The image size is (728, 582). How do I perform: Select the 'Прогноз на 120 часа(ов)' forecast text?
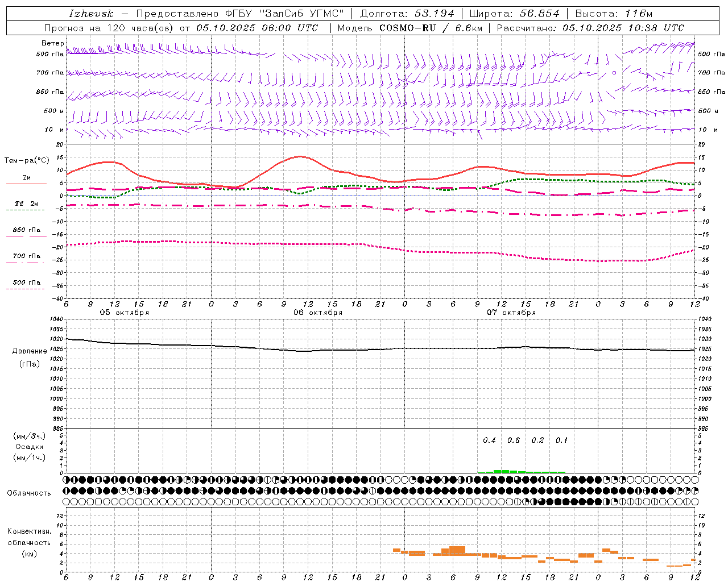pyautogui.click(x=109, y=28)
